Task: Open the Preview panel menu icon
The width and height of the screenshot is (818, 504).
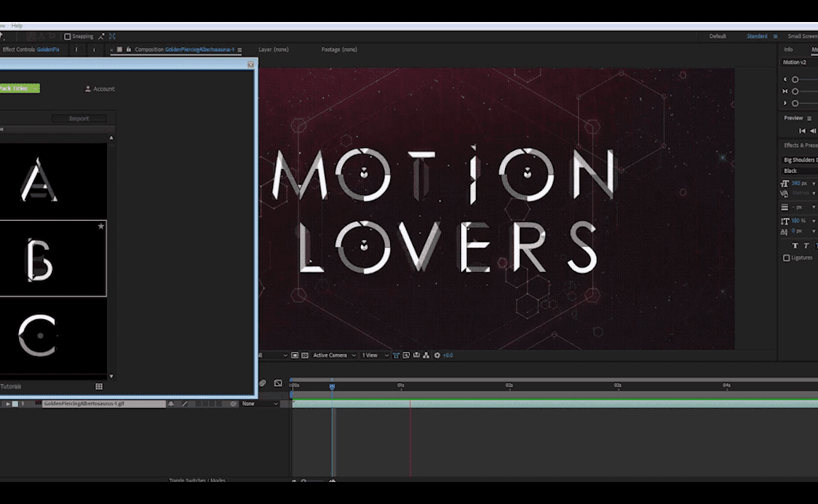Action: 809,119
